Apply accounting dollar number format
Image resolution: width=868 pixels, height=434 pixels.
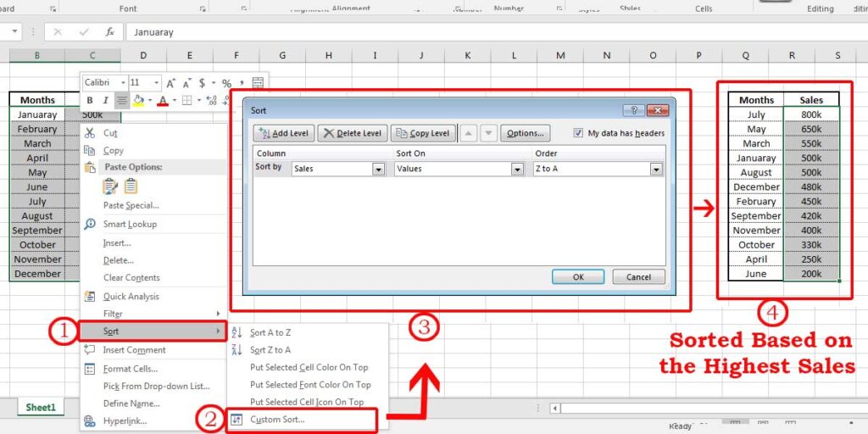pos(202,83)
